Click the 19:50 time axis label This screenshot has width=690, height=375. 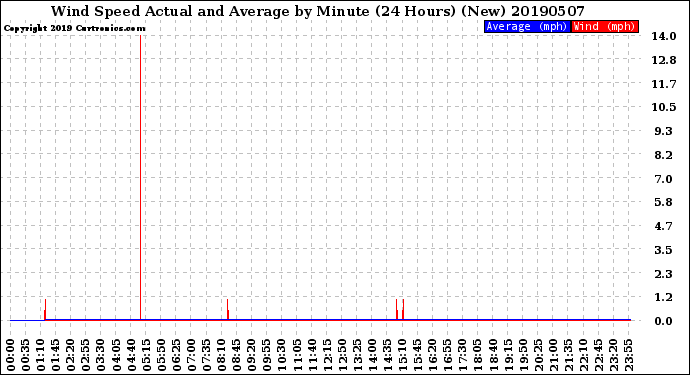(523, 355)
